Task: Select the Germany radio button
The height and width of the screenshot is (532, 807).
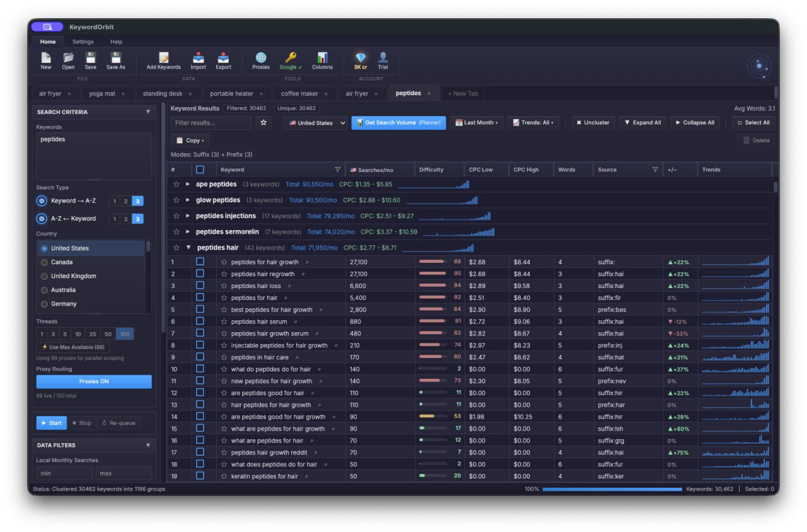Action: (x=44, y=304)
